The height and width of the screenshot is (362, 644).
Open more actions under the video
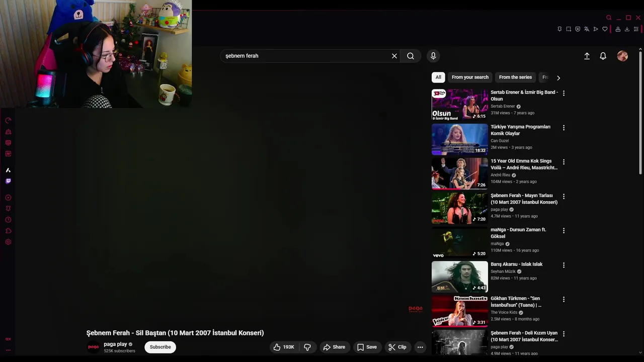click(x=420, y=347)
